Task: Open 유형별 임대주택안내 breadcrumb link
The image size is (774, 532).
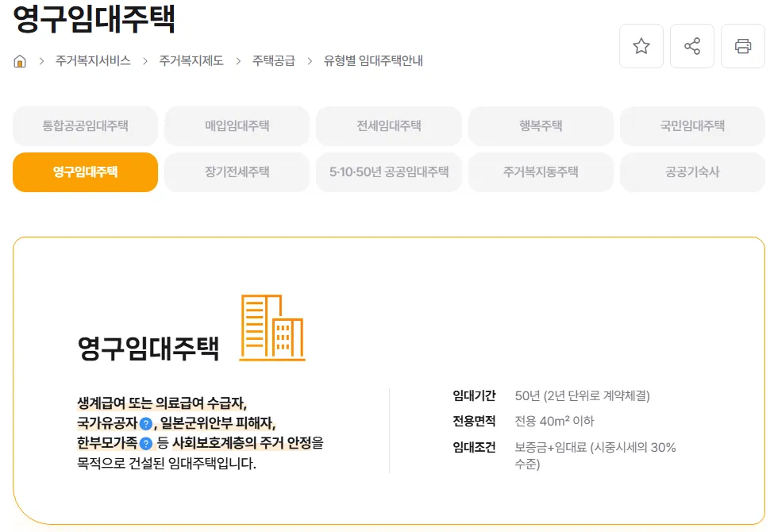Action: pos(373,61)
